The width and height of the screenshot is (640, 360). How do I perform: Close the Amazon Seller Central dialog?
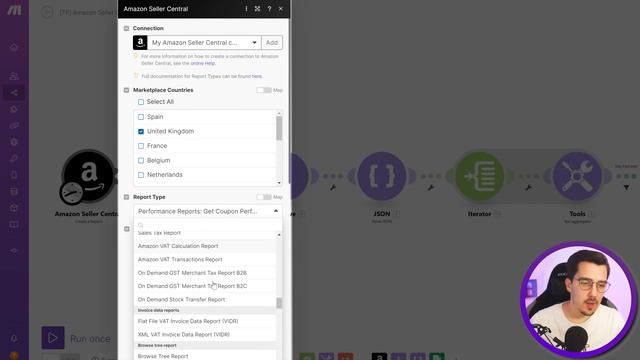(x=281, y=9)
